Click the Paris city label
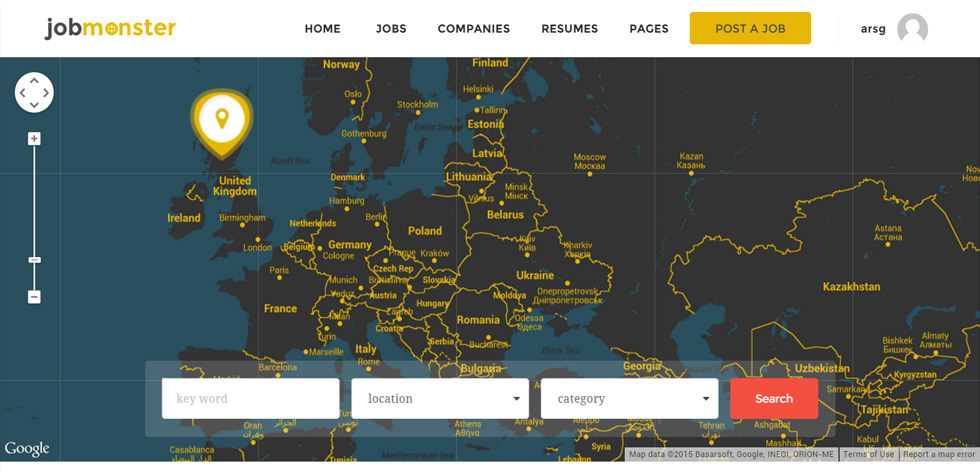980x471 pixels. [x=279, y=270]
